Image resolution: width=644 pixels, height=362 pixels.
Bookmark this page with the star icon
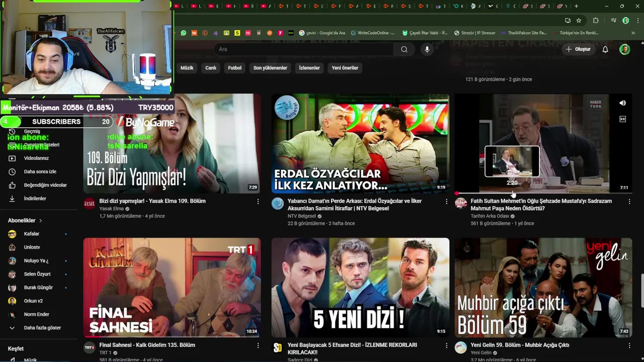point(579,20)
